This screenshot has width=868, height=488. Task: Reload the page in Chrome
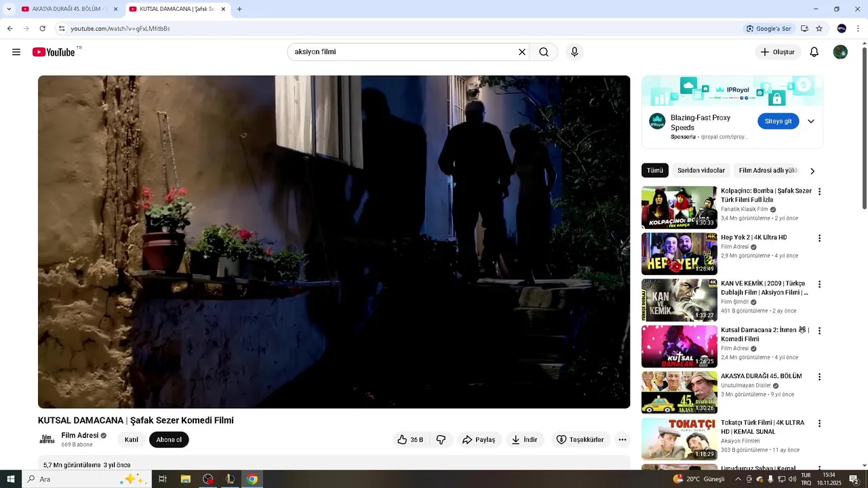tap(43, 28)
